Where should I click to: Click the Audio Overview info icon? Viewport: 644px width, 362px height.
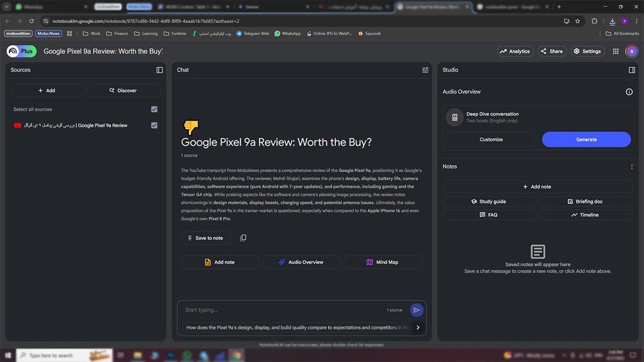(x=629, y=92)
